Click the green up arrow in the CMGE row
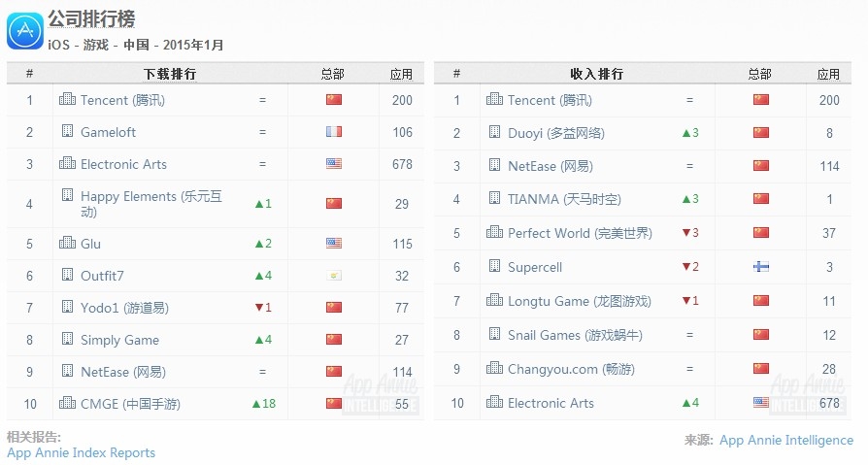Screen dimensions: 868x465 [256, 404]
